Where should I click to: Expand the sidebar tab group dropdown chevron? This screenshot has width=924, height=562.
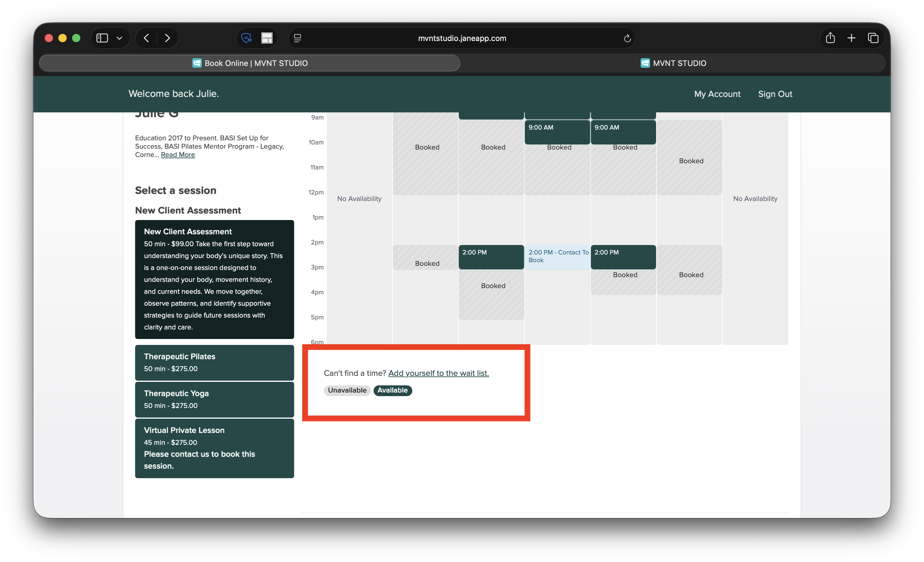click(x=119, y=38)
